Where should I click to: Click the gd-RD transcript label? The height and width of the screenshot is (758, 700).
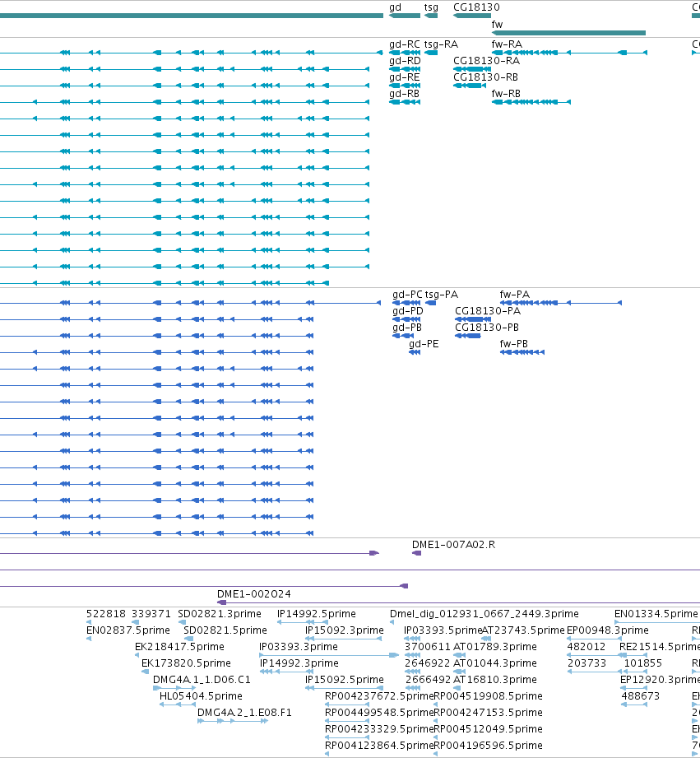pyautogui.click(x=405, y=61)
